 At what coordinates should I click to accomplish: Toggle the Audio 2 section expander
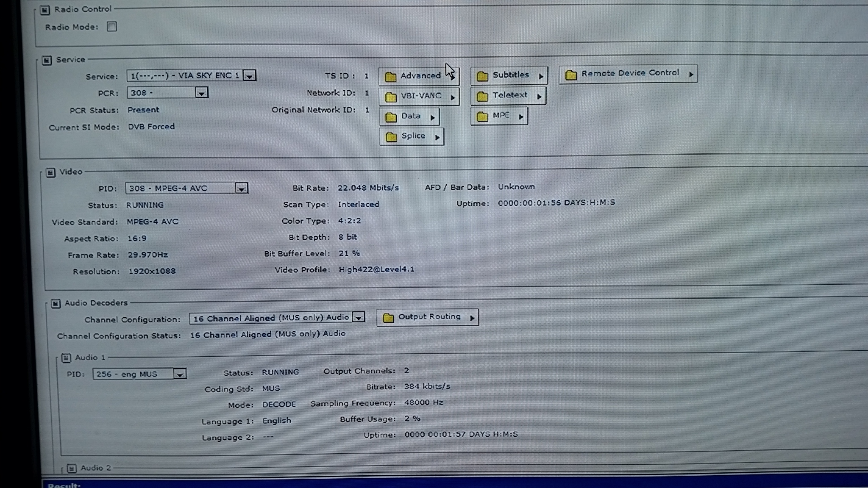coord(72,468)
